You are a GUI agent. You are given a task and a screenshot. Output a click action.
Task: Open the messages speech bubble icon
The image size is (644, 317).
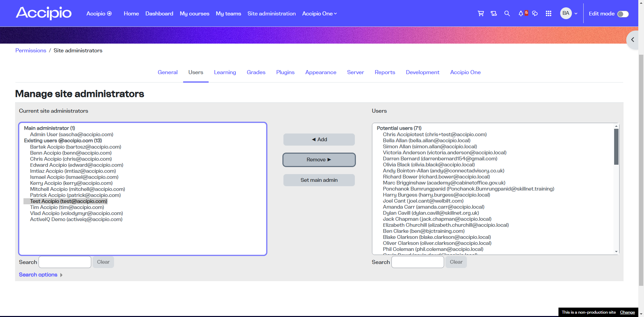[535, 13]
